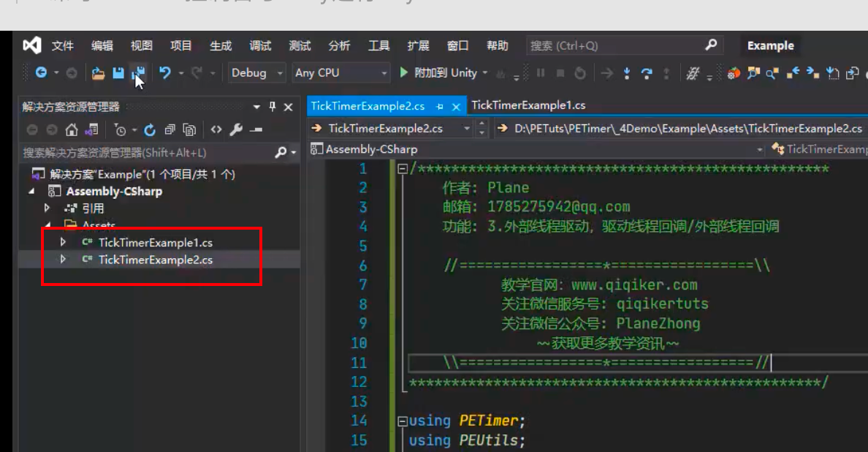Collapse the using block at line 14
Screen dimensions: 868x452
point(403,421)
